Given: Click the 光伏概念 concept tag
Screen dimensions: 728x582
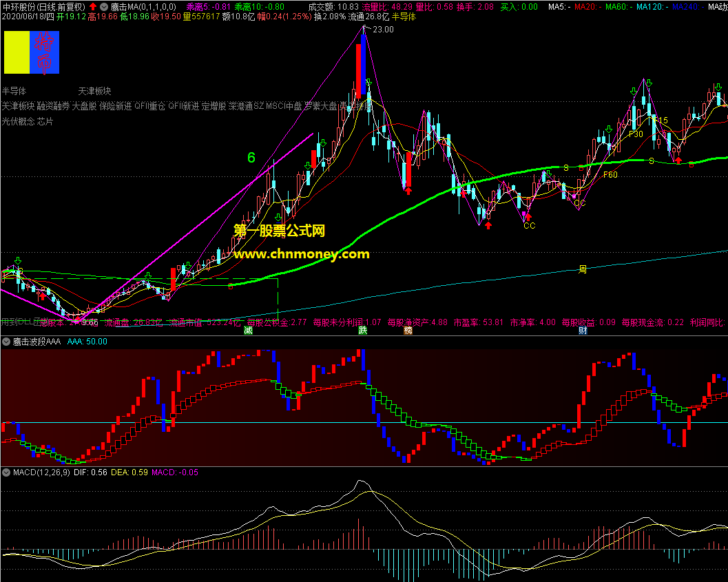Looking at the screenshot, I should [18, 122].
